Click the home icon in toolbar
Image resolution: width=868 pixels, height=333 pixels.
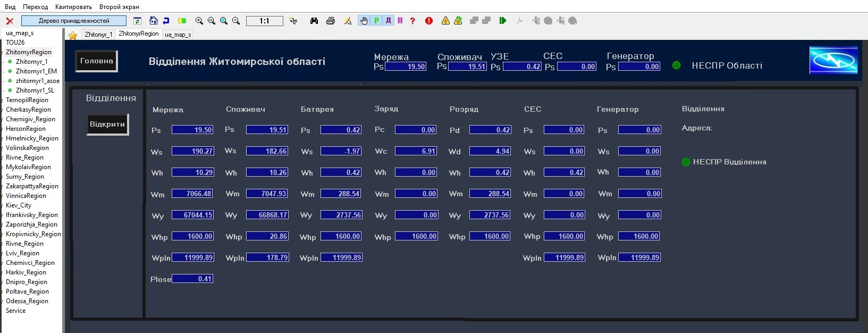click(x=154, y=21)
